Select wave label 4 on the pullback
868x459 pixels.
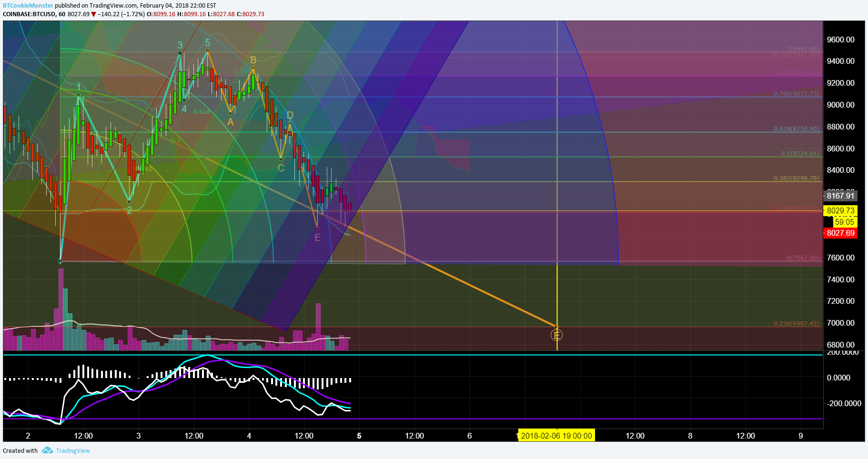pos(184,109)
